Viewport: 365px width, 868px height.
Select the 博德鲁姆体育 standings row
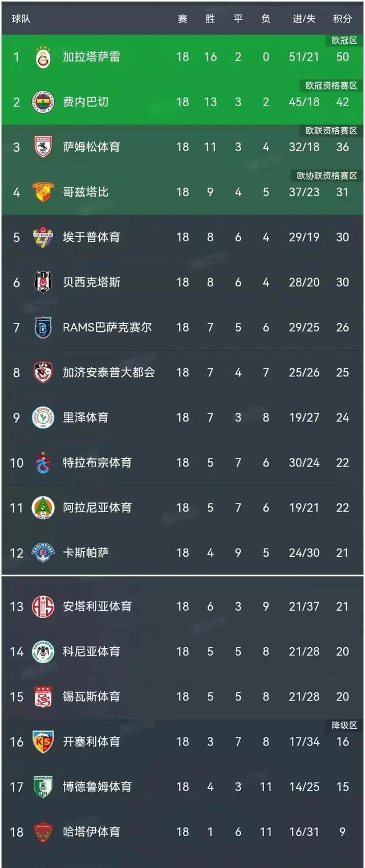[182, 786]
